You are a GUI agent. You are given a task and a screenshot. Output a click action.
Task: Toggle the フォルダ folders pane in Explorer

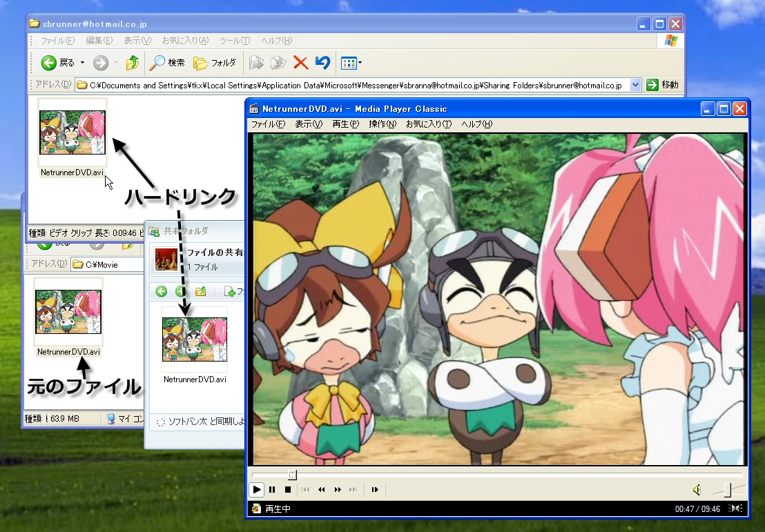coord(215,62)
